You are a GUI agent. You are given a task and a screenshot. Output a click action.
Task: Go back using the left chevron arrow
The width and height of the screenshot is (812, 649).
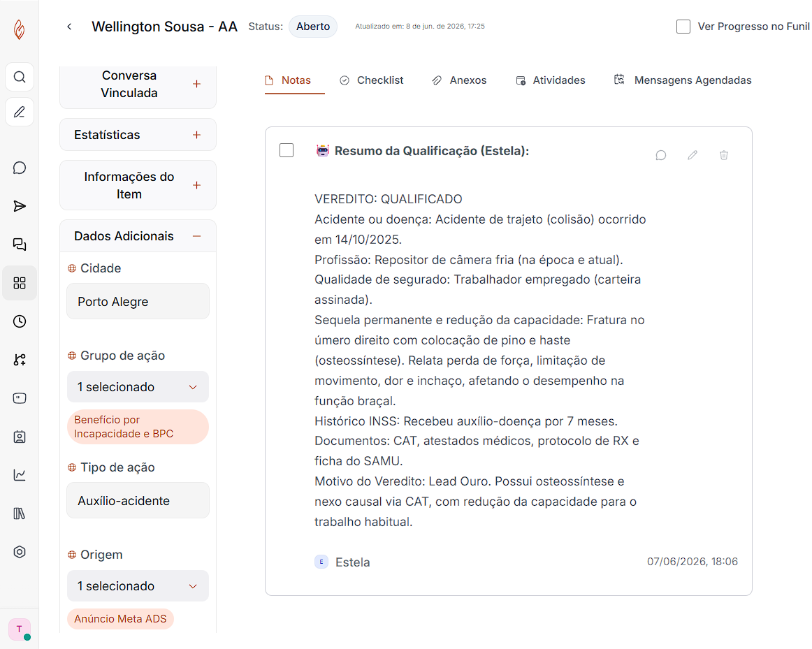[69, 27]
